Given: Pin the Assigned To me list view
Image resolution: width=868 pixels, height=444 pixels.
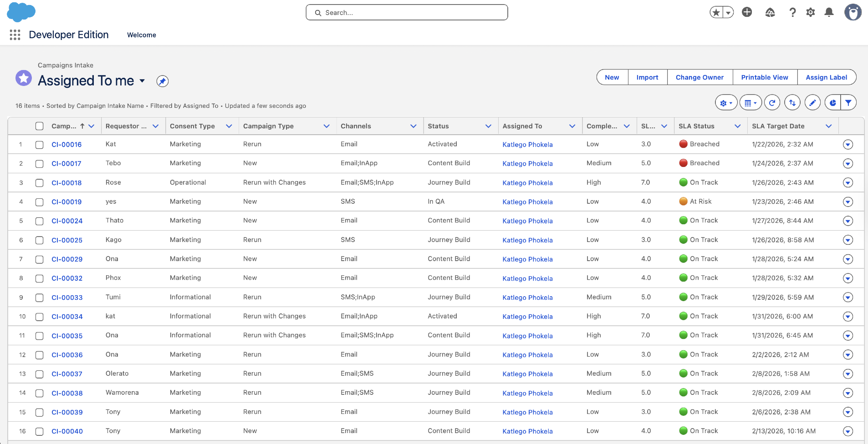Looking at the screenshot, I should 163,81.
